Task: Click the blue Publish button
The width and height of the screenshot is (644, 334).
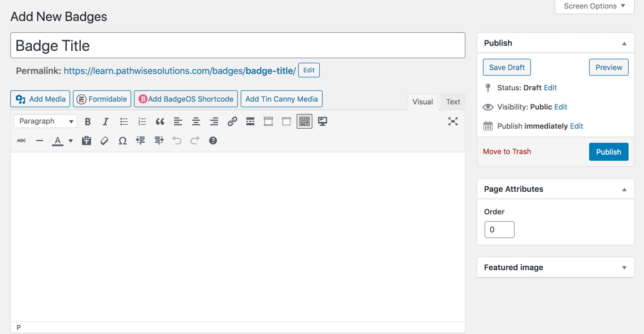Action: pos(608,152)
